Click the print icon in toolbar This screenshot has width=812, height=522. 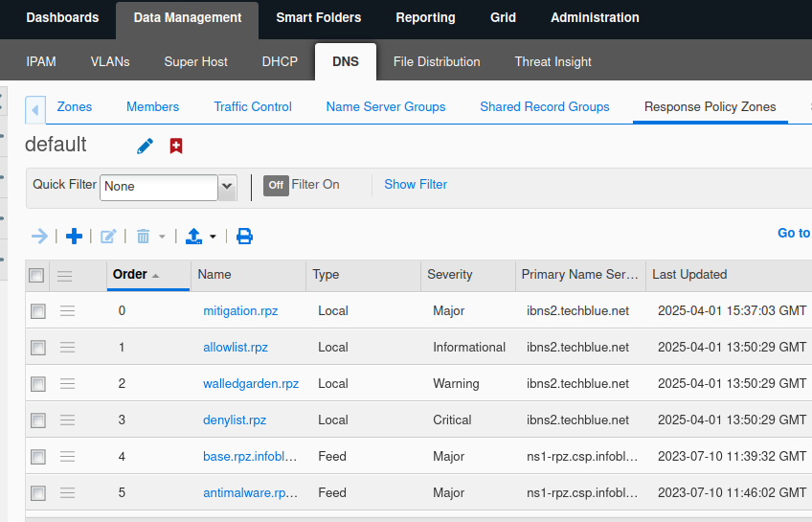(244, 236)
